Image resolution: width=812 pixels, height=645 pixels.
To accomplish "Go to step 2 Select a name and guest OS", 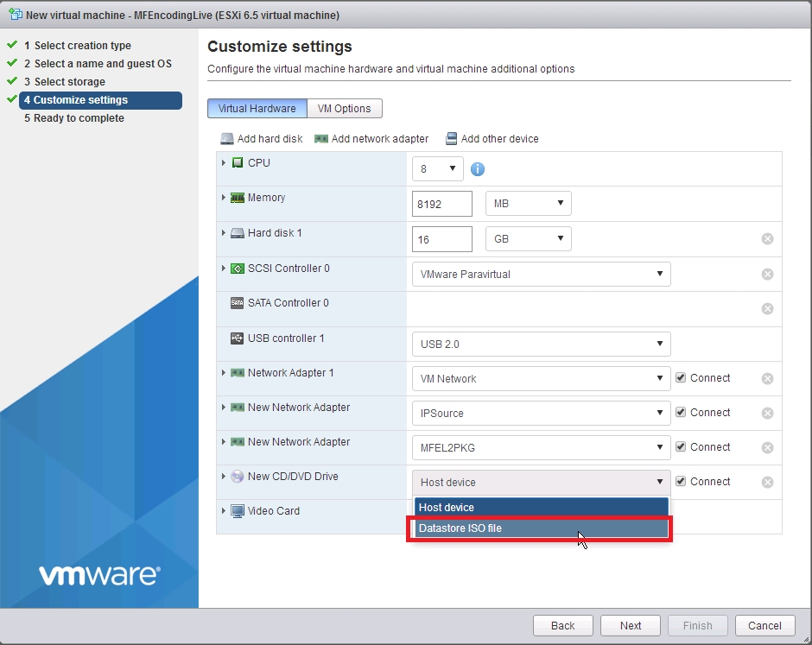I will pyautogui.click(x=98, y=64).
